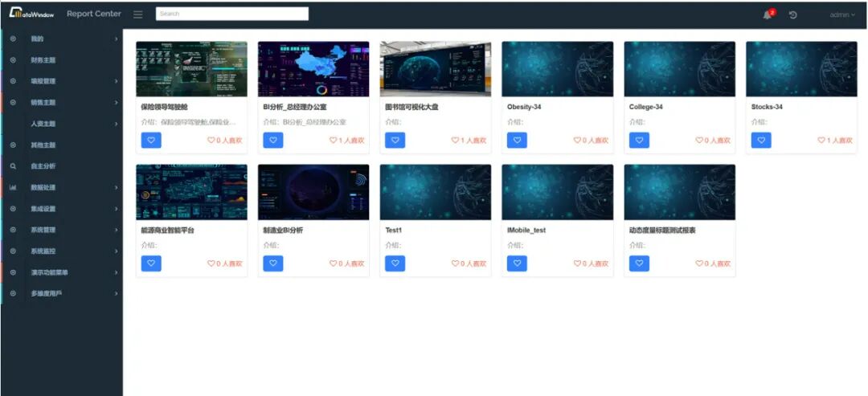Viewport: 868px width, 396px height.
Task: Click the College-34 card title
Action: tap(646, 107)
